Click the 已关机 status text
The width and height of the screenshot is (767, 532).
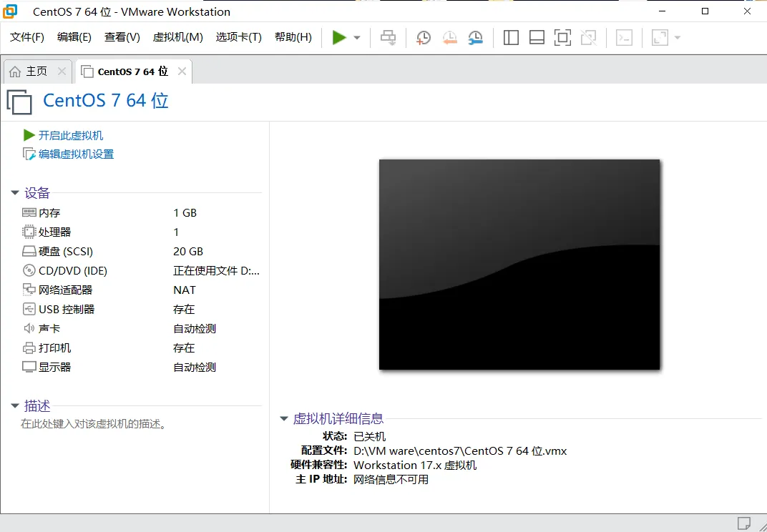(369, 436)
